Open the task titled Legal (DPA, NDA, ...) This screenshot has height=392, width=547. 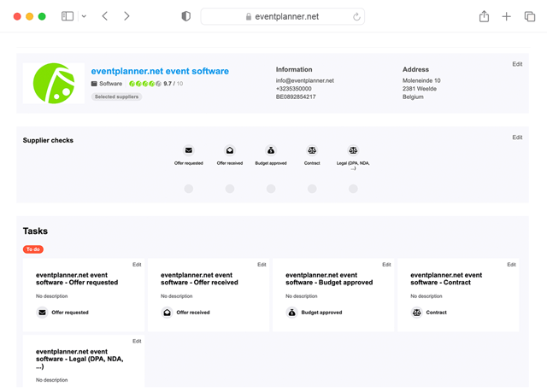pyautogui.click(x=79, y=359)
